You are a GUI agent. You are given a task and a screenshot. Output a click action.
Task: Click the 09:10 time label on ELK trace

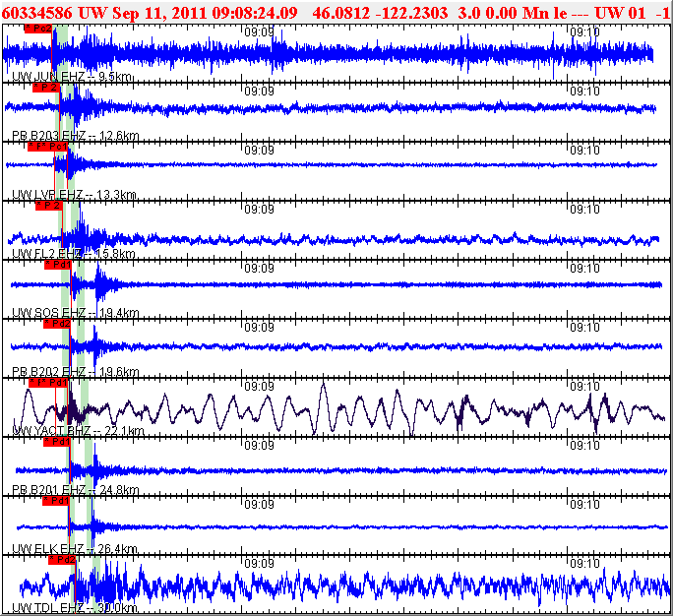(x=585, y=505)
